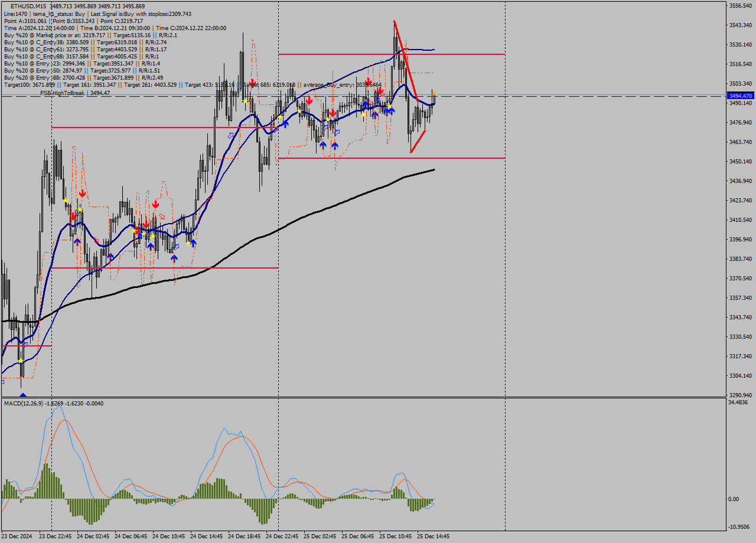The width and height of the screenshot is (756, 543).
Task: Click the '25 Dec 06:45' time axis label
Action: tap(358, 537)
